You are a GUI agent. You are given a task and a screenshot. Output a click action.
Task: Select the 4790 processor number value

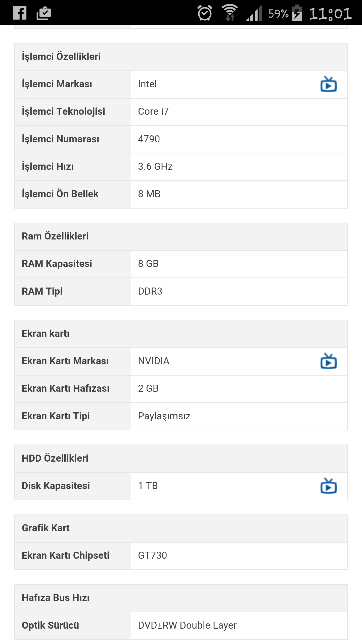point(149,139)
